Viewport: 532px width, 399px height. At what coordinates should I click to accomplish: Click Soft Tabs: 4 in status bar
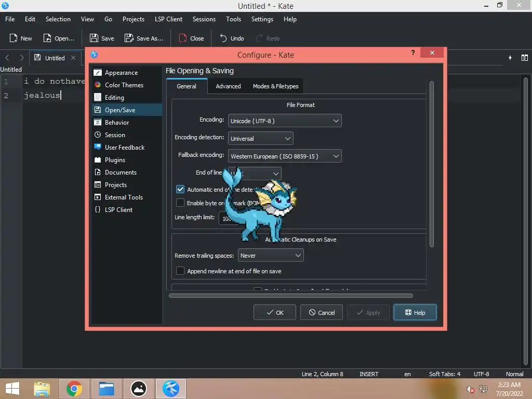coord(445,374)
